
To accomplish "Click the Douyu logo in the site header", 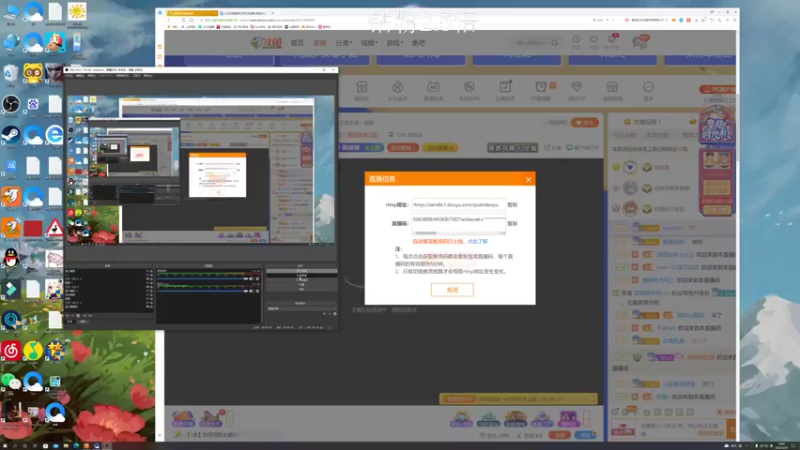I will (266, 43).
